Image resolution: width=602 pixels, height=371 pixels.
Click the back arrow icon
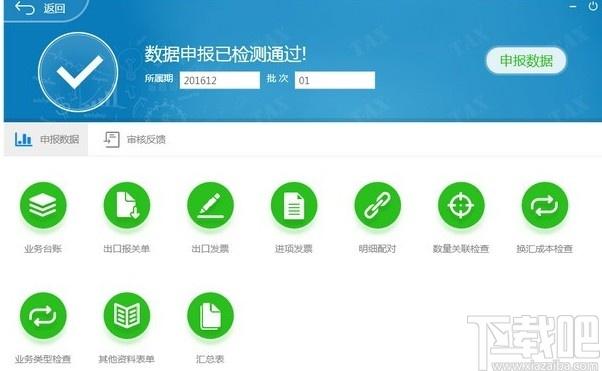coord(25,8)
